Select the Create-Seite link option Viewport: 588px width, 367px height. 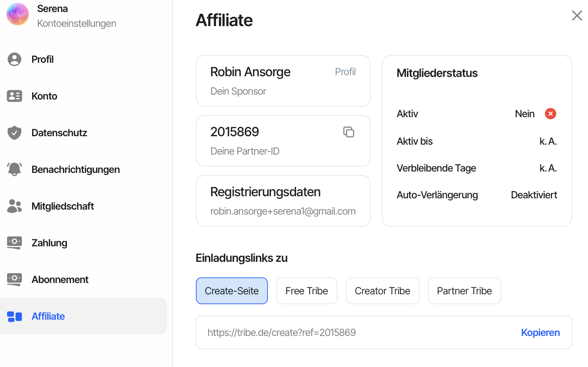coord(232,291)
